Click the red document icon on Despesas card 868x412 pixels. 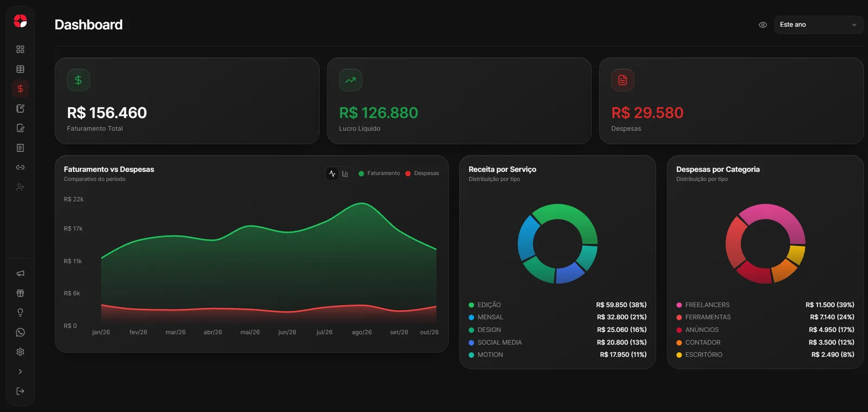623,80
